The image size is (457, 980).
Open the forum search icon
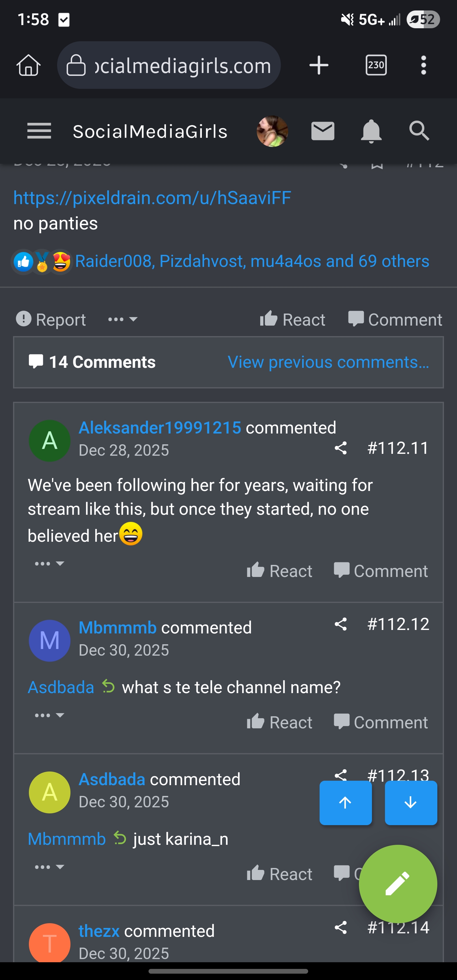click(x=419, y=131)
